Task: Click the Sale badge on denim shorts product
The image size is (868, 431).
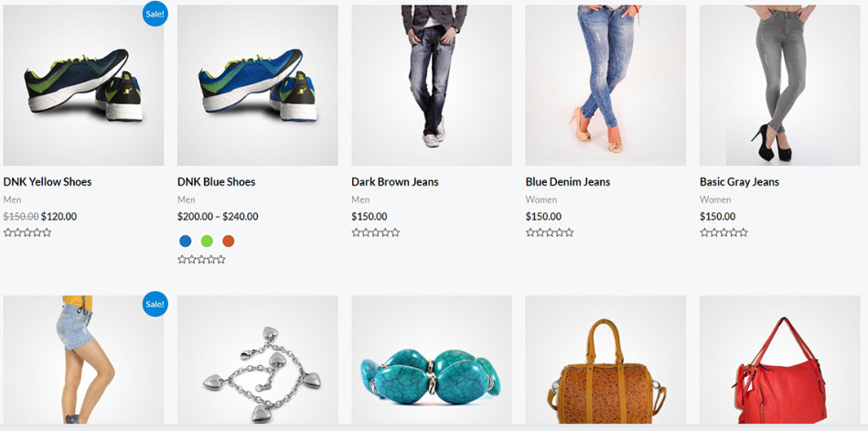Action: pos(155,304)
